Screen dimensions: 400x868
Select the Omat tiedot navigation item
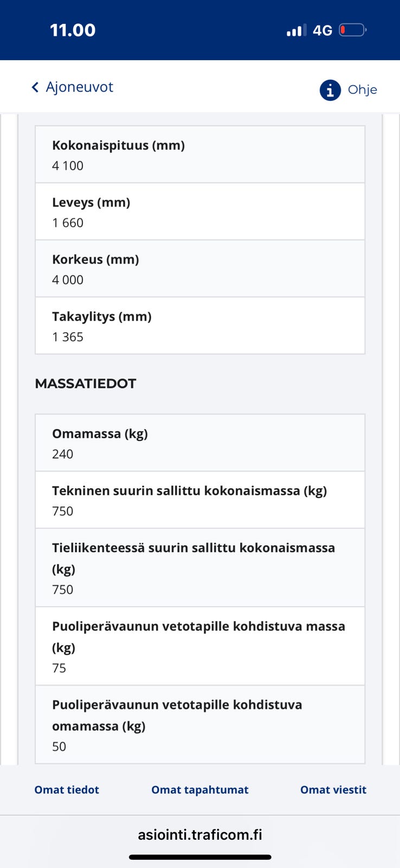[x=66, y=789]
